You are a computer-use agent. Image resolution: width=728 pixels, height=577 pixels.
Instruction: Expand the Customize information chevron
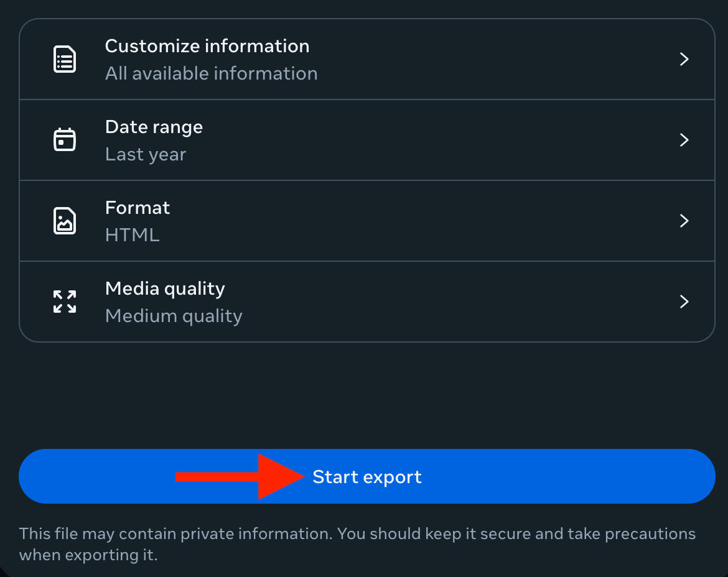[x=684, y=59]
